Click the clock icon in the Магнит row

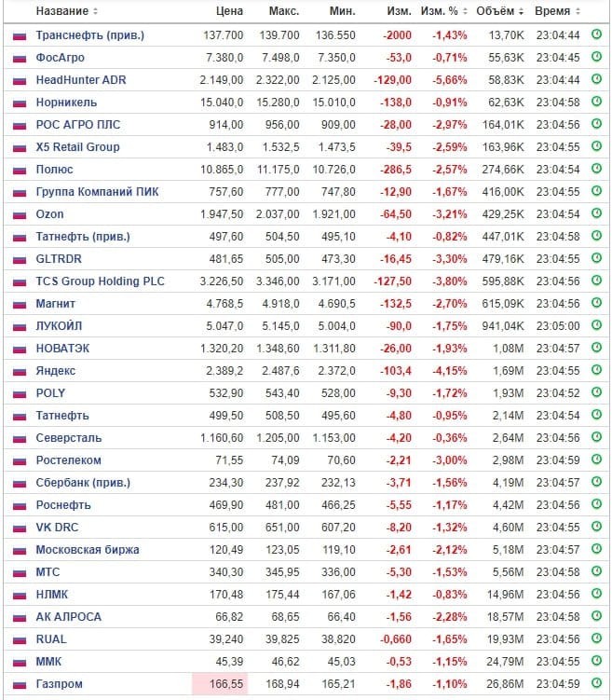pos(597,304)
